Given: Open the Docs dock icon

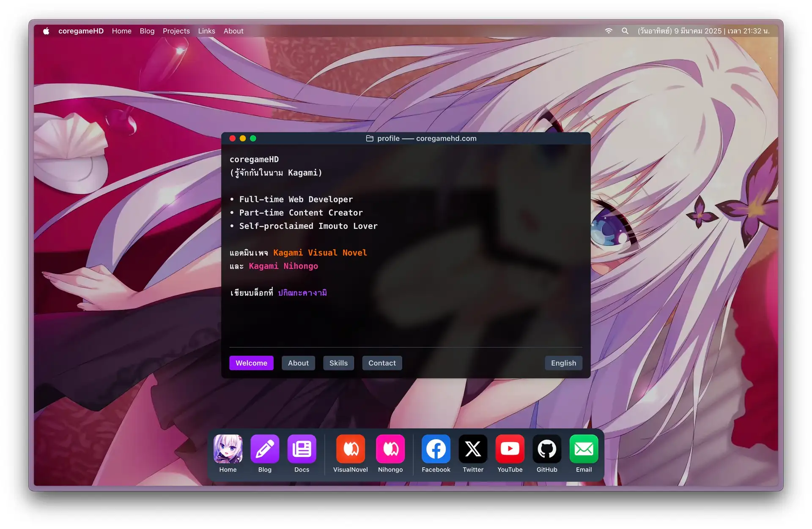Looking at the screenshot, I should pos(302,449).
